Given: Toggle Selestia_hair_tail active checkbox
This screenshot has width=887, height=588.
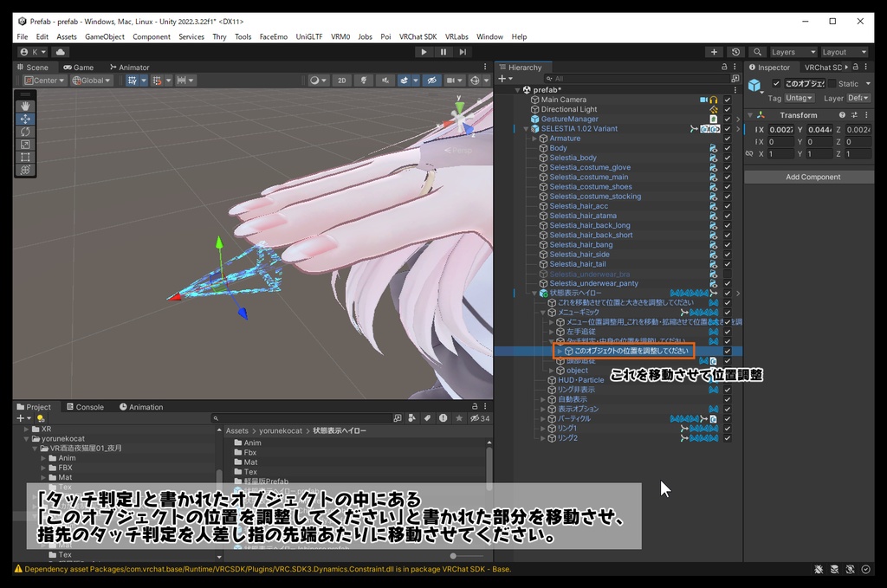Looking at the screenshot, I should (x=728, y=264).
